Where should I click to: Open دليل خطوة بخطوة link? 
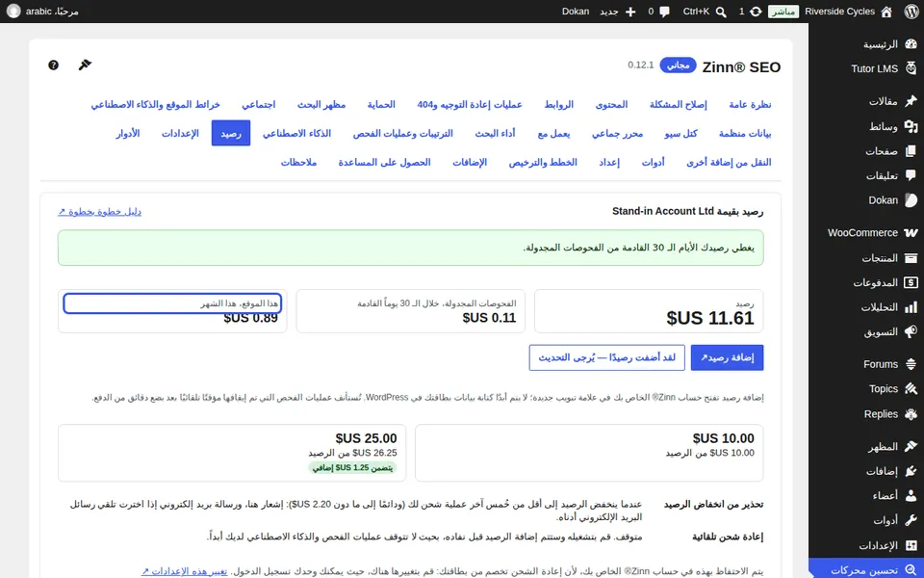point(99,211)
